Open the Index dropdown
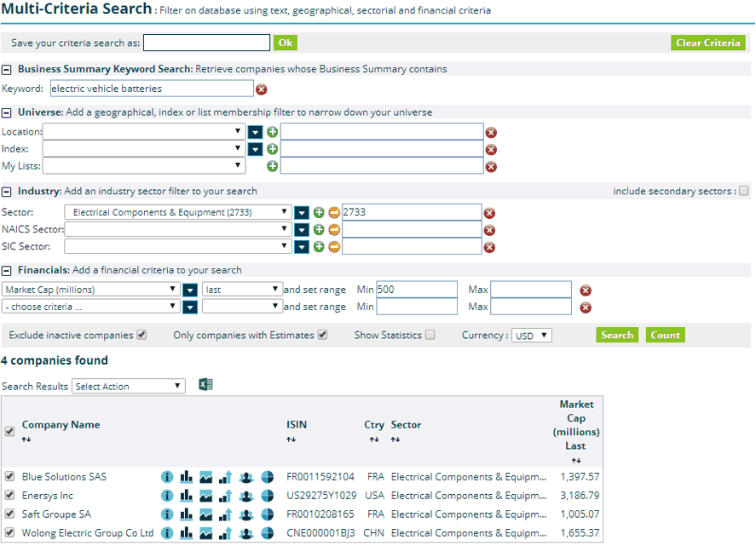Screen dimensions: 756x546 point(144,148)
